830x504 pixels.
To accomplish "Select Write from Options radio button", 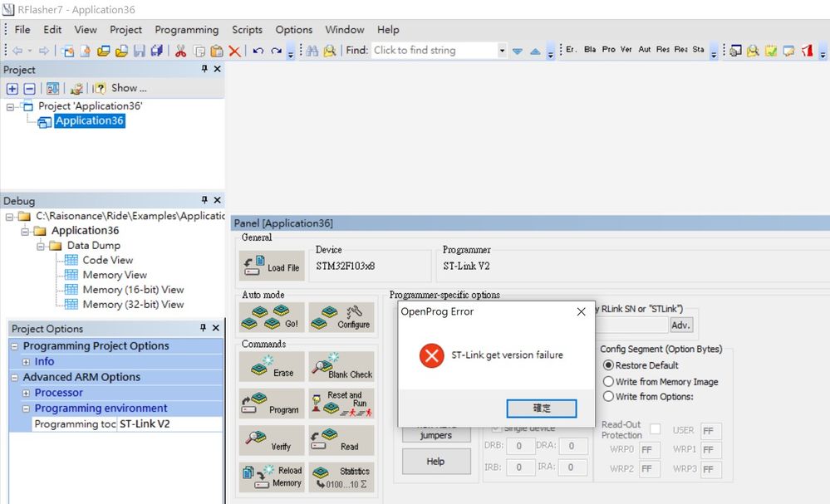I will pyautogui.click(x=608, y=396).
